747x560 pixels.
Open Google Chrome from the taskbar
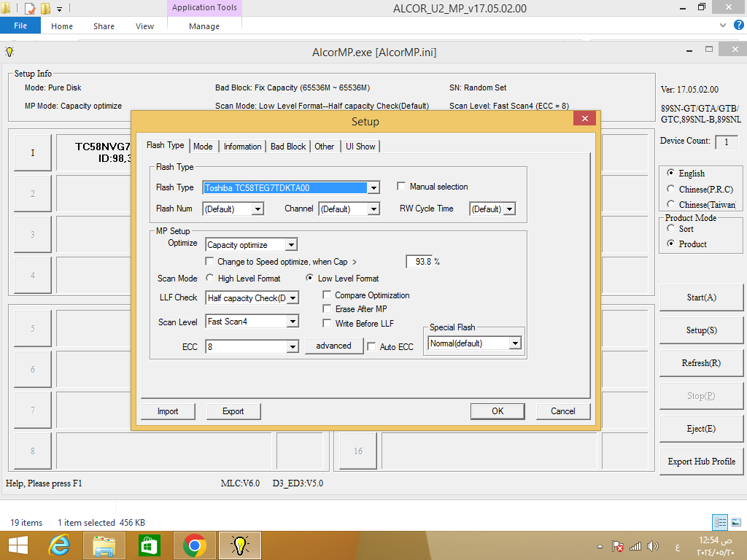(x=194, y=545)
